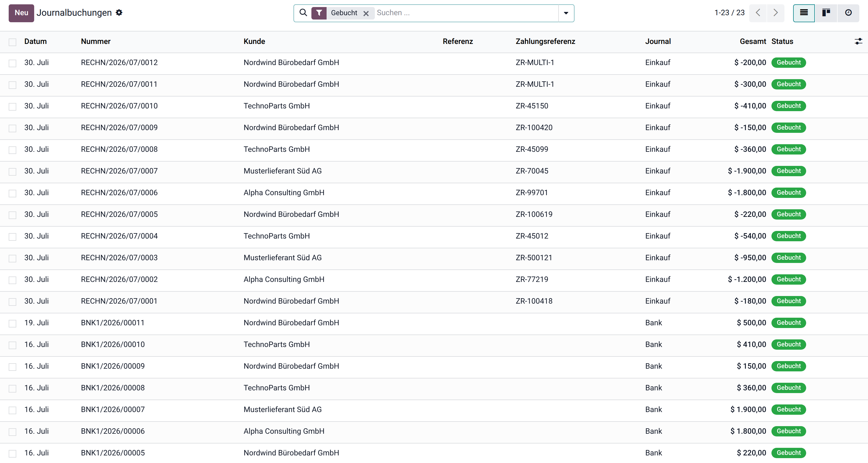Screen dimensions: 868x463
Task: Sort by the Zahlungsreferenz column header
Action: (x=545, y=41)
